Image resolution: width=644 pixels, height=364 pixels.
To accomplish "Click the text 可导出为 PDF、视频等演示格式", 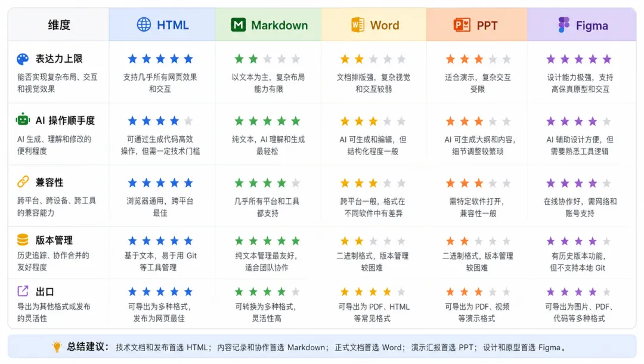I will click(477, 313).
